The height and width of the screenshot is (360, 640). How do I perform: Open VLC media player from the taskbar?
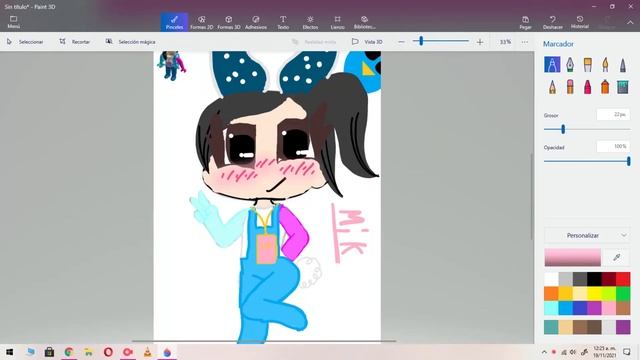tap(147, 352)
